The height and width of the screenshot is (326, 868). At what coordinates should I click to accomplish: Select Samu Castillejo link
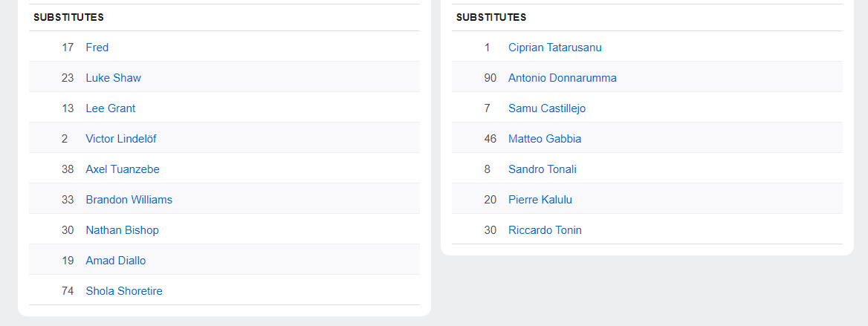click(547, 108)
